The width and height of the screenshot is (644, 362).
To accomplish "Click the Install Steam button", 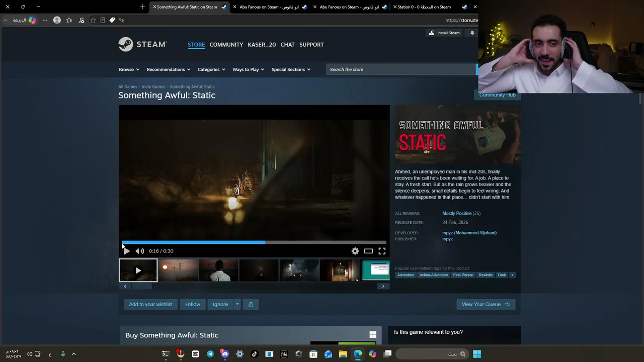I will click(444, 33).
